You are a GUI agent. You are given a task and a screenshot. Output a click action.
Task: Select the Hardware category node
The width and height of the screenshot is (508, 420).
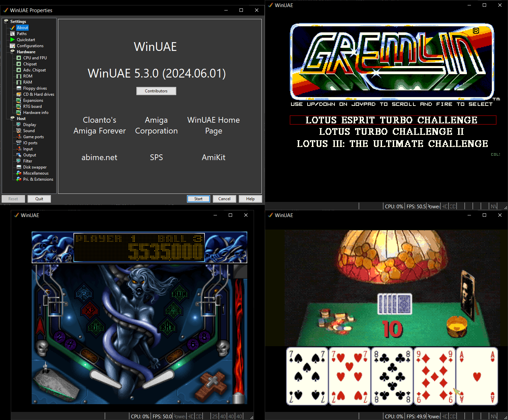pyautogui.click(x=26, y=52)
